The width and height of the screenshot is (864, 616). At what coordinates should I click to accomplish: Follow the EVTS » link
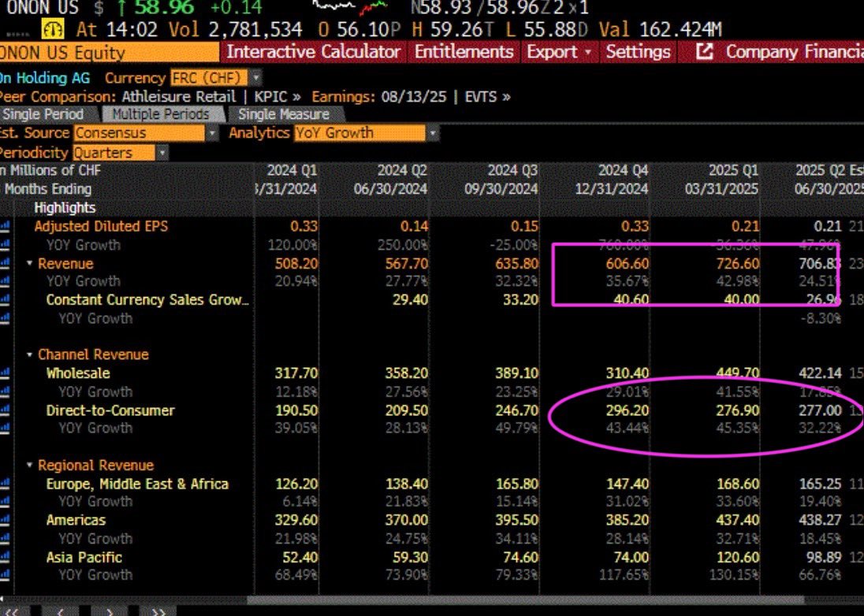click(x=488, y=97)
